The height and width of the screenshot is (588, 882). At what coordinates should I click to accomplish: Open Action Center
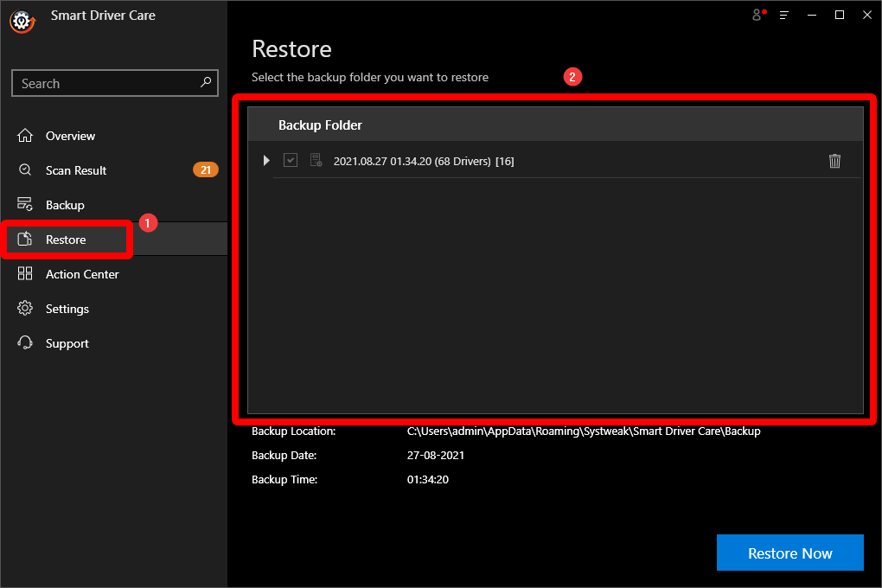[82, 275]
